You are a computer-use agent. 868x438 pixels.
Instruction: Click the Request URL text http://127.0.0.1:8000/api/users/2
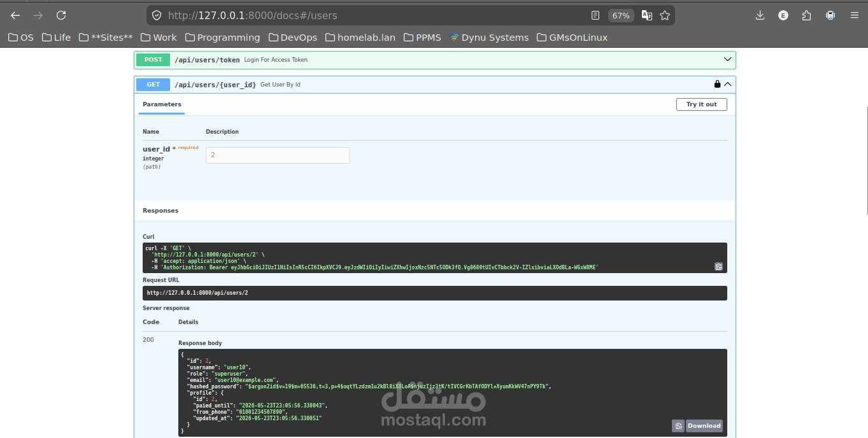click(x=197, y=293)
